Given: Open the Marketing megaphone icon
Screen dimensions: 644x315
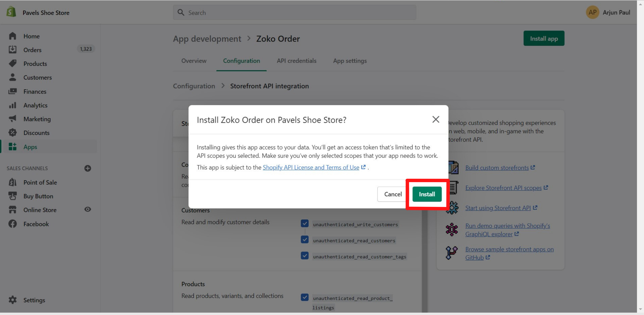Looking at the screenshot, I should (x=13, y=119).
